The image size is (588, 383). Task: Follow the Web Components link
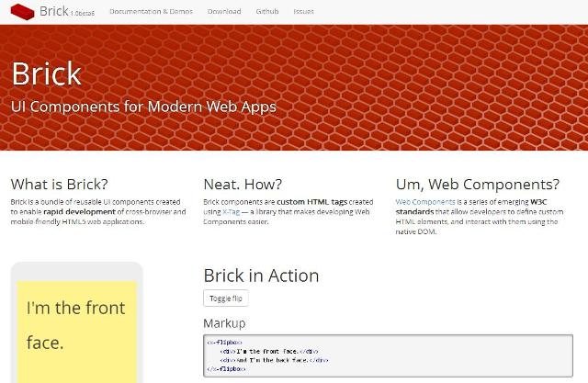(426, 201)
